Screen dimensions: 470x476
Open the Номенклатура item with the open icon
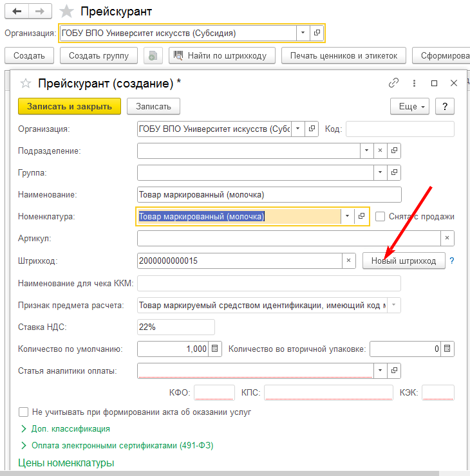click(362, 217)
